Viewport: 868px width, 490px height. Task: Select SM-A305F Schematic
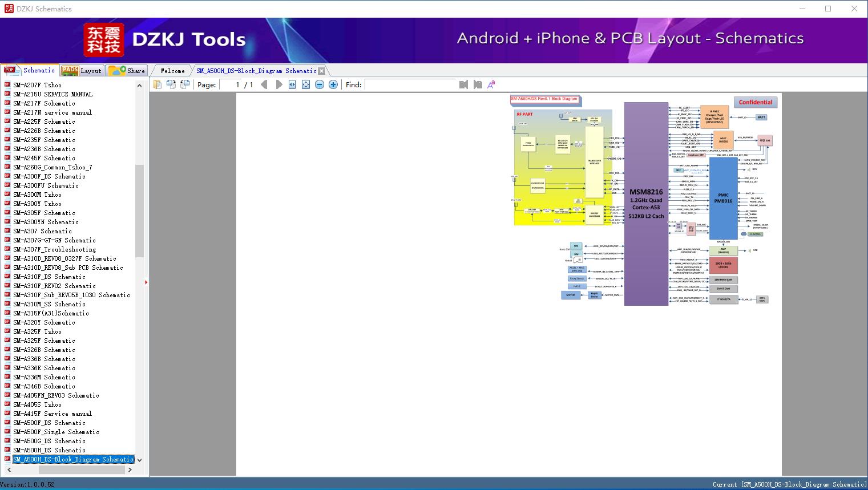click(44, 213)
